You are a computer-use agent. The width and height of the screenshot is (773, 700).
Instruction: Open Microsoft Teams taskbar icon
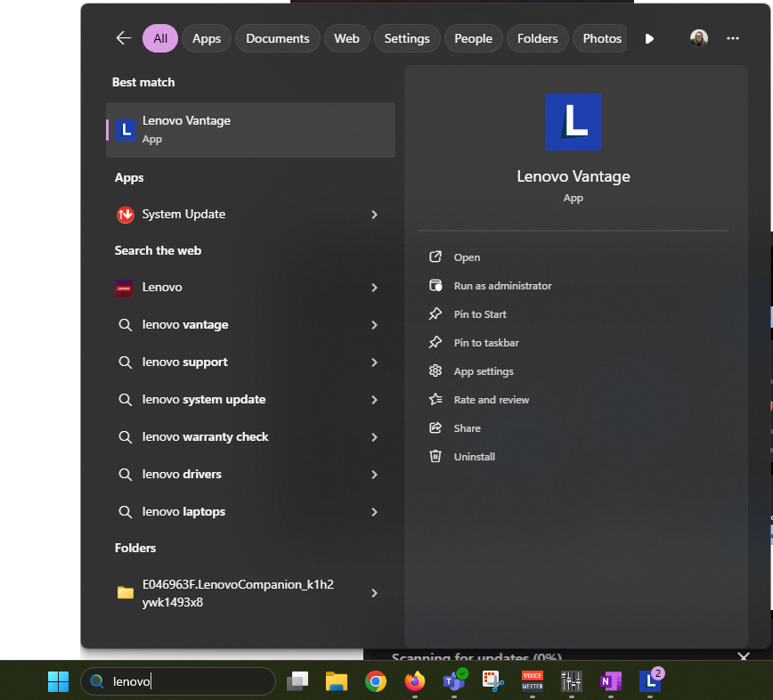[x=454, y=681]
